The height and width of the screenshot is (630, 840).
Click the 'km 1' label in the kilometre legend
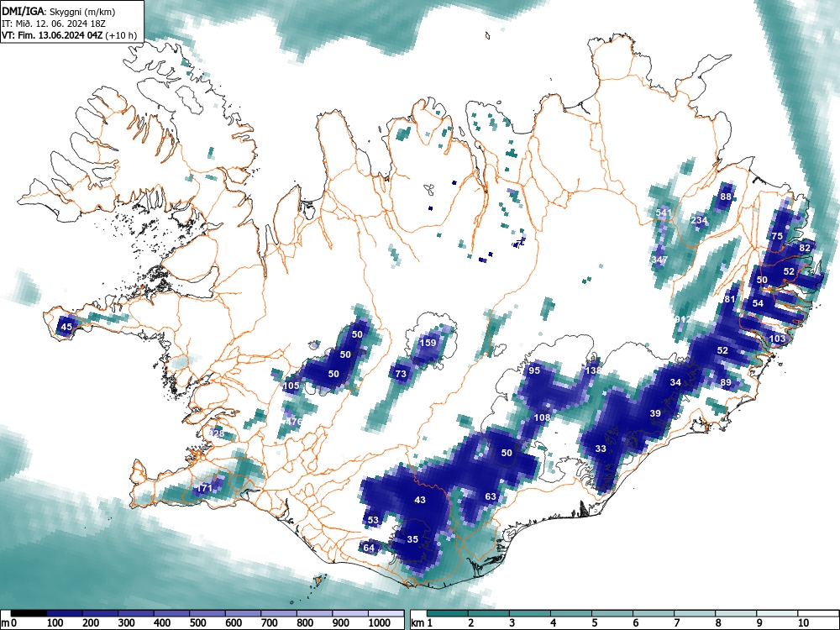[x=422, y=623]
